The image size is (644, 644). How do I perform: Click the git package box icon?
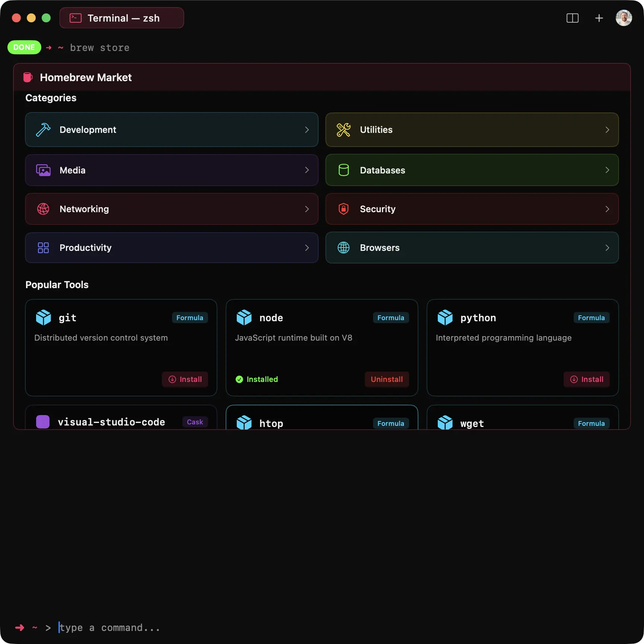43,318
